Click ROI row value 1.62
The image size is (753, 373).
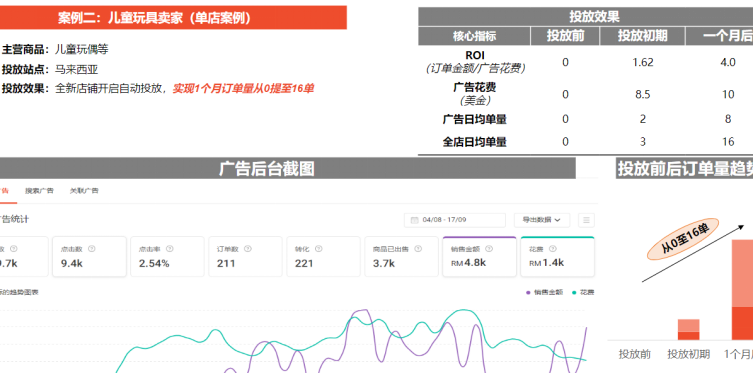click(643, 62)
